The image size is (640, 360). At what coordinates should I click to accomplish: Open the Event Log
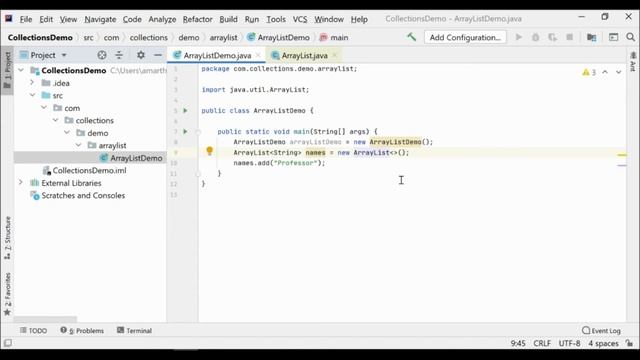coord(601,330)
